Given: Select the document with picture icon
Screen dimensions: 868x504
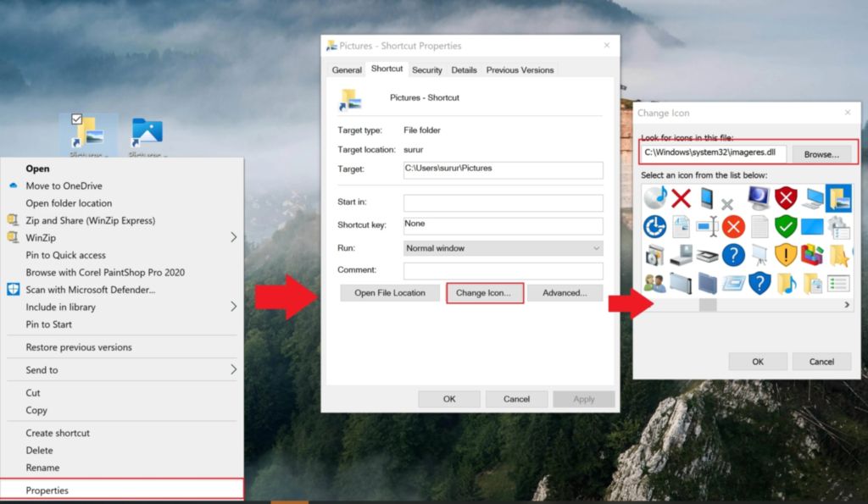Looking at the screenshot, I should 681,227.
